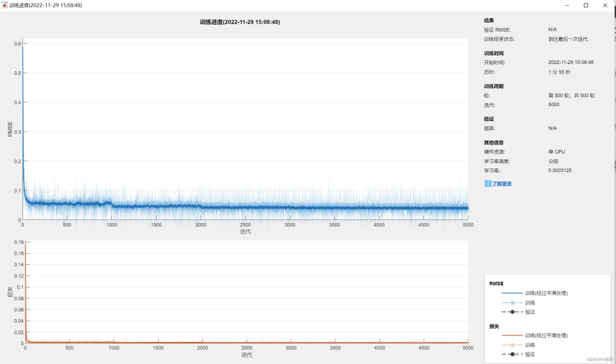The image size is (616, 364).
Task: Select the 单 CPU hardware value
Action: click(557, 151)
